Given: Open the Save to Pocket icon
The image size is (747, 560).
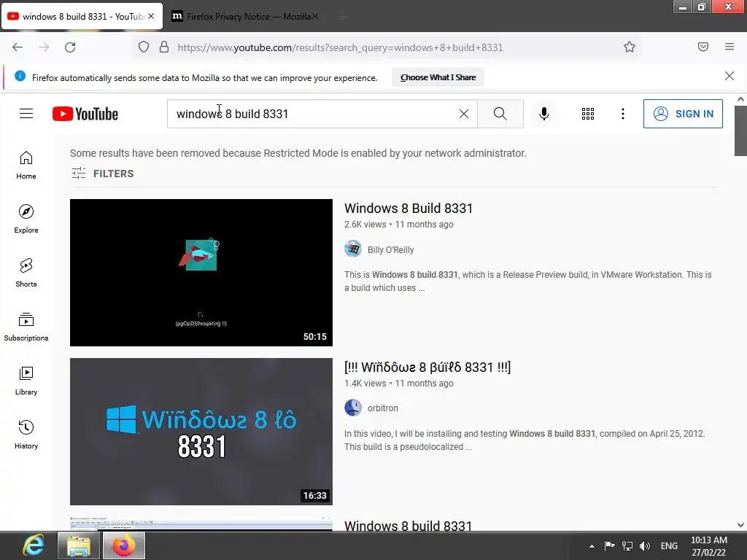Looking at the screenshot, I should [x=703, y=47].
